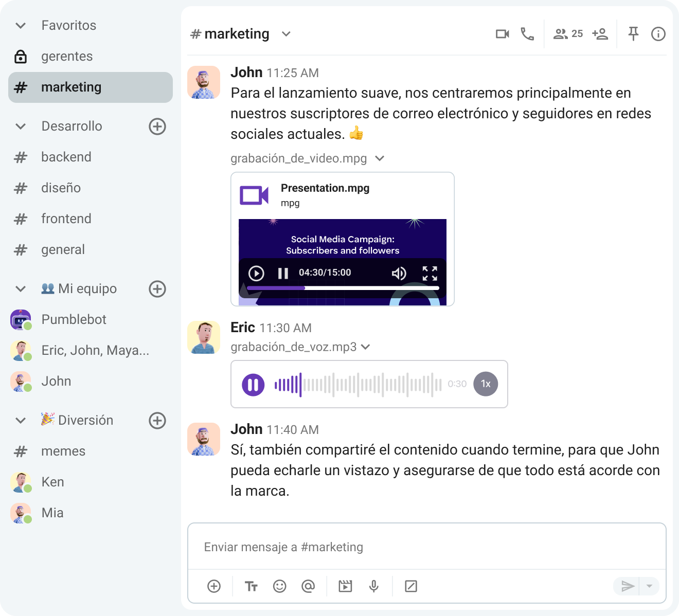Open the #marketing channel name dropdown
679x616 pixels.
287,33
